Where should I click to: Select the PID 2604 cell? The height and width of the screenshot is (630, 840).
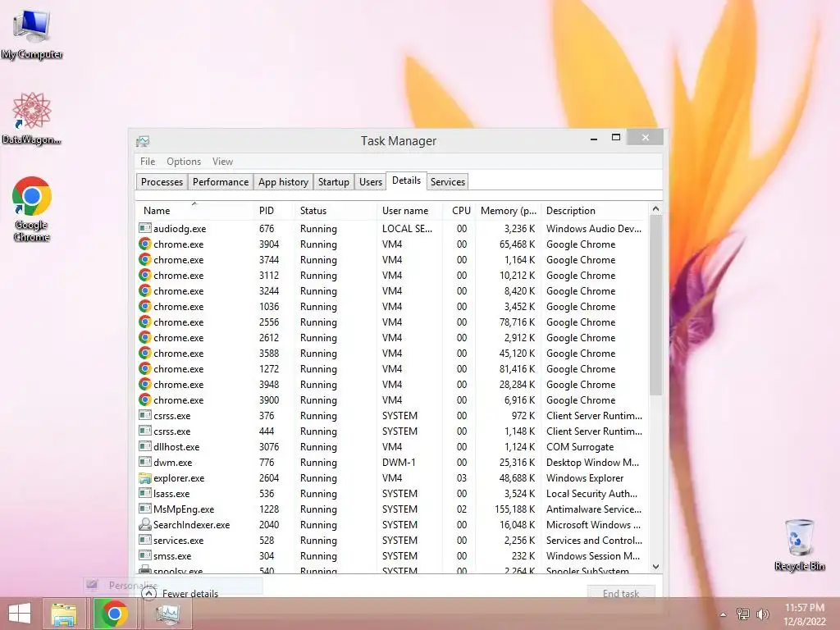[x=269, y=478]
